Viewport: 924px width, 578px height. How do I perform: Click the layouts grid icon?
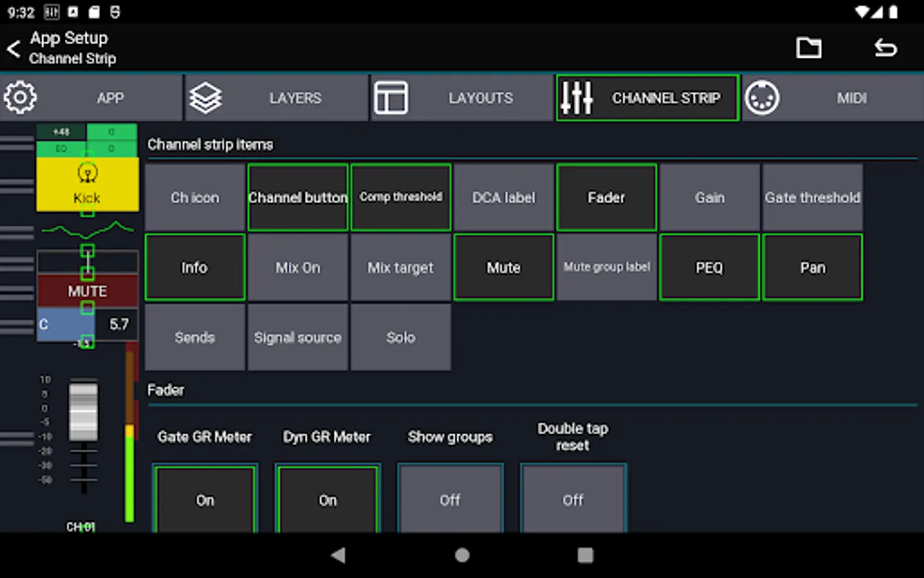(391, 98)
